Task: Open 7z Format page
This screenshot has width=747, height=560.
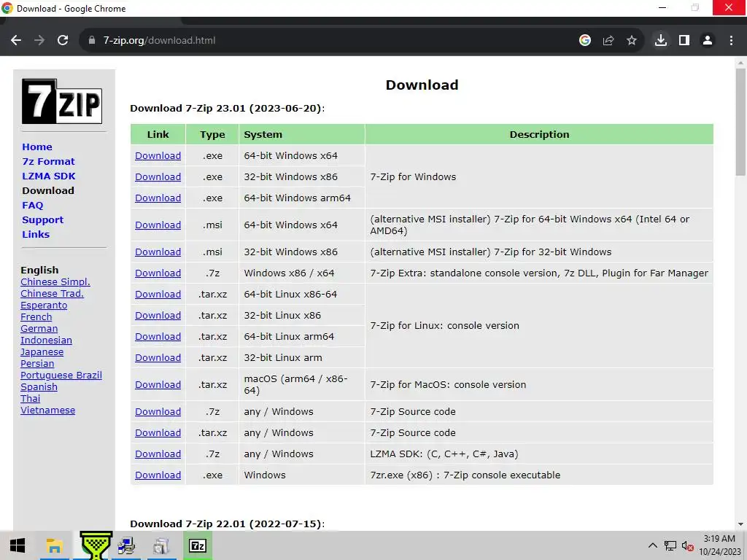Action: point(49,161)
